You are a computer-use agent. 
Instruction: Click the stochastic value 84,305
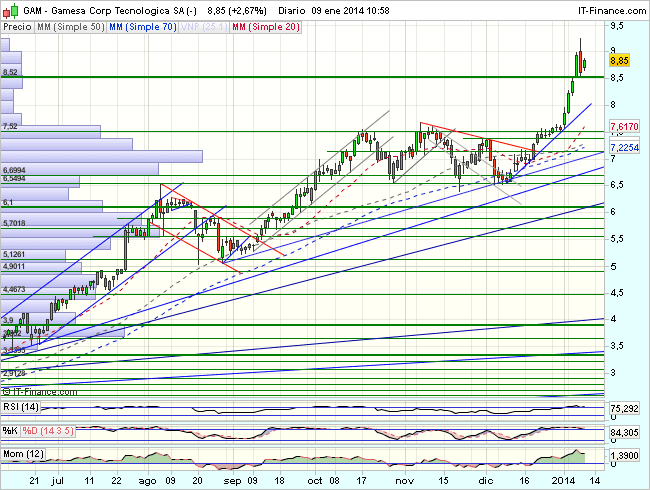click(x=624, y=432)
